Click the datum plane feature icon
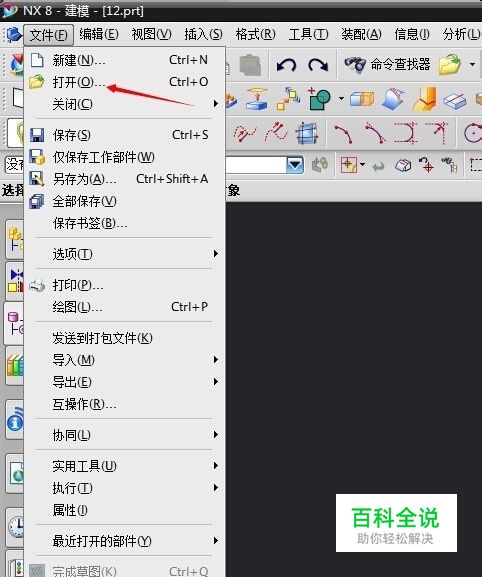The width and height of the screenshot is (482, 577). (x=257, y=99)
